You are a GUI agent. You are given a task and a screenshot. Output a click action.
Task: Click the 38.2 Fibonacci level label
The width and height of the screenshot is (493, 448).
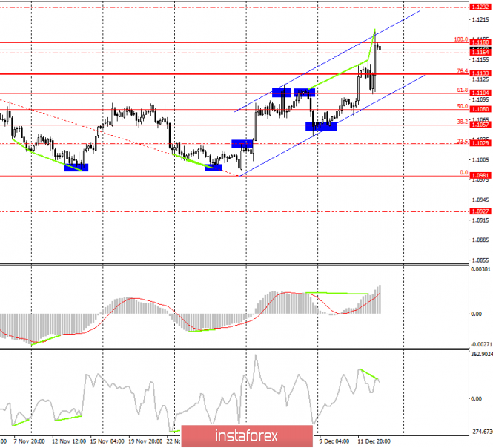tap(462, 122)
